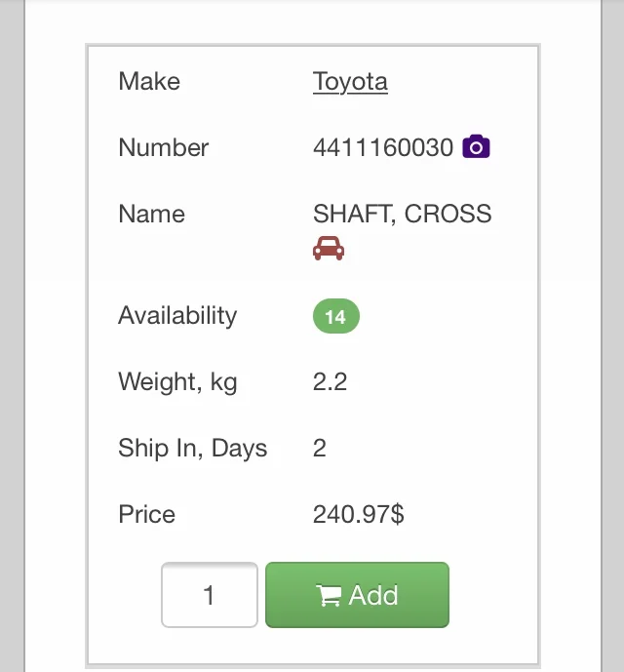Image resolution: width=624 pixels, height=672 pixels.
Task: Click the ship-in days value 2
Action: point(319,448)
